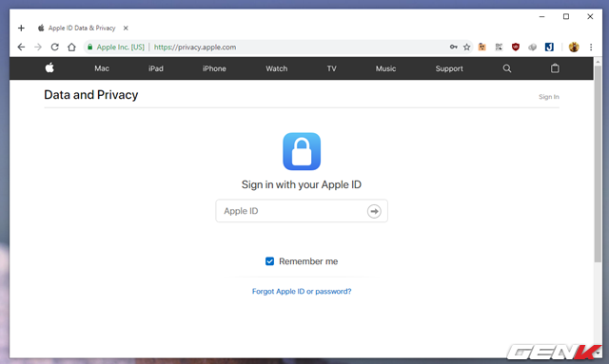Open Forgot Apple ID or password link

[302, 291]
